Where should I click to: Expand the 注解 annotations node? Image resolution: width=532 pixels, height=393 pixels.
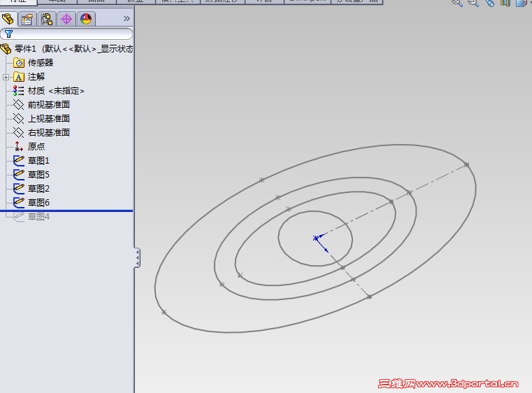6,77
